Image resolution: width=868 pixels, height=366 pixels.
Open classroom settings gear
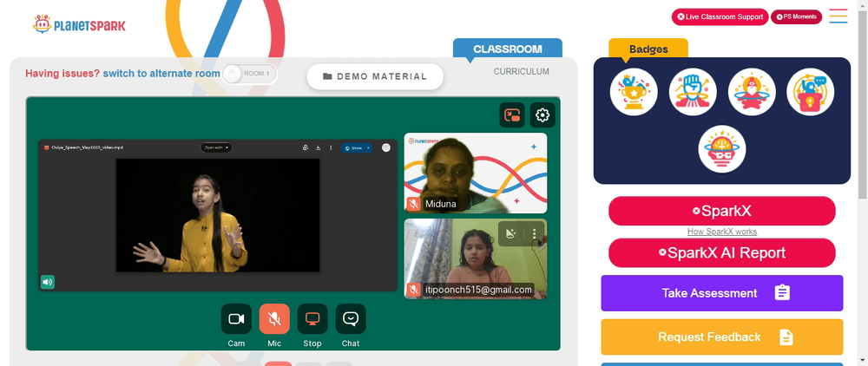click(x=542, y=115)
